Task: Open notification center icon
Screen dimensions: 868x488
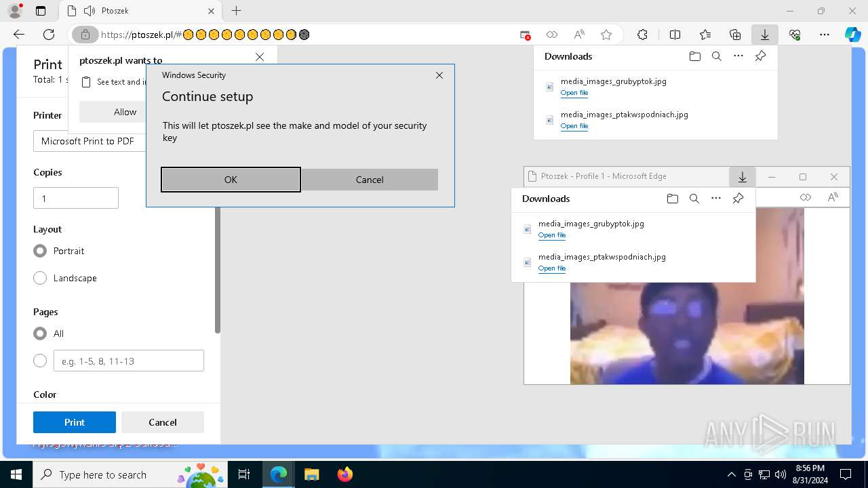Action: pyautogui.click(x=846, y=474)
